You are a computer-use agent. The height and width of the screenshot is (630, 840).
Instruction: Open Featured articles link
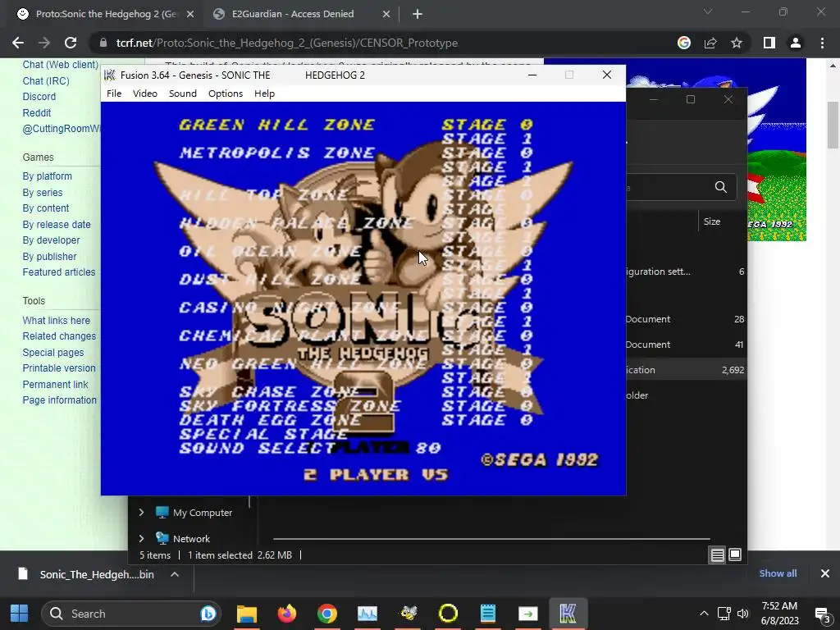click(x=59, y=272)
